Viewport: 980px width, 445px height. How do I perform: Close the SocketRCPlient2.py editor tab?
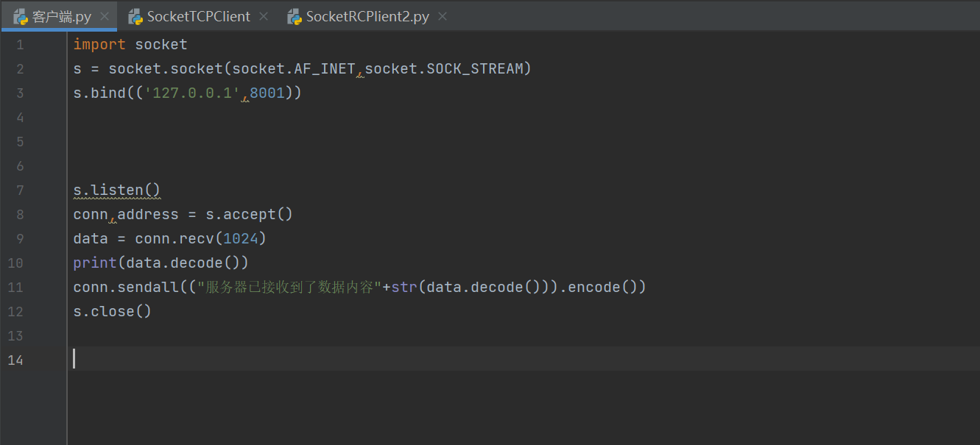(x=443, y=16)
